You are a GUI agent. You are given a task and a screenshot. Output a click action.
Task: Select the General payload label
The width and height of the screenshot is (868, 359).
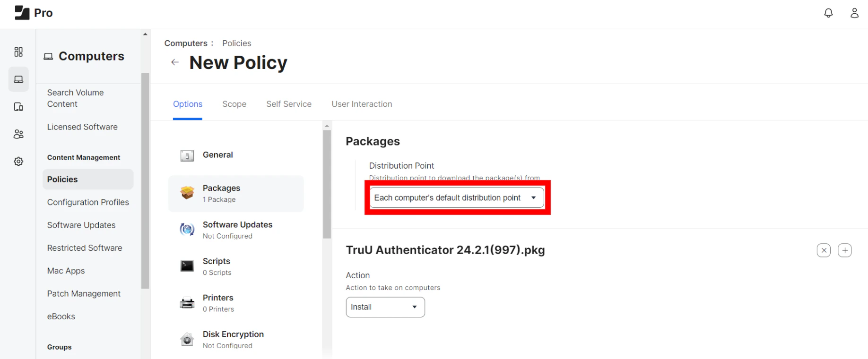[x=218, y=155]
